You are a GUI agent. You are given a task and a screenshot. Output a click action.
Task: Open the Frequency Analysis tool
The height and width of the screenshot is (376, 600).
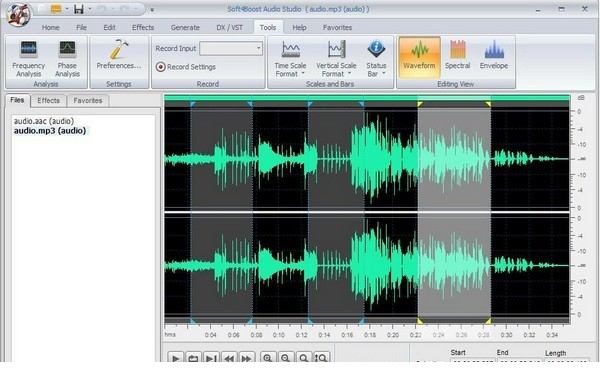(x=28, y=59)
